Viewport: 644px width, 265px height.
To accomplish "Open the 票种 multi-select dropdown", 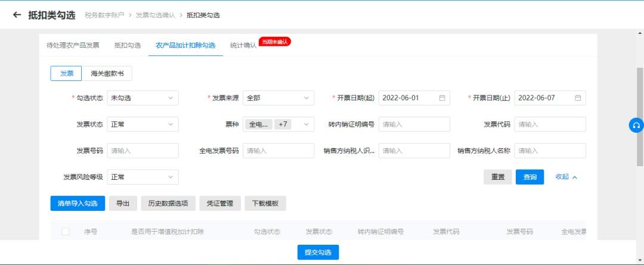I will click(278, 124).
